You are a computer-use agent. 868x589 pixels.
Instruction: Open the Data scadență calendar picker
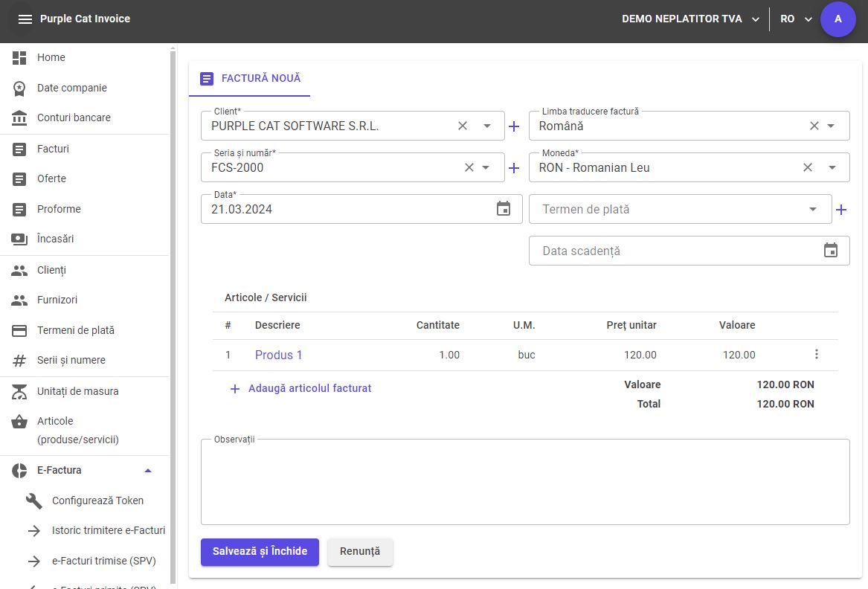click(x=830, y=250)
